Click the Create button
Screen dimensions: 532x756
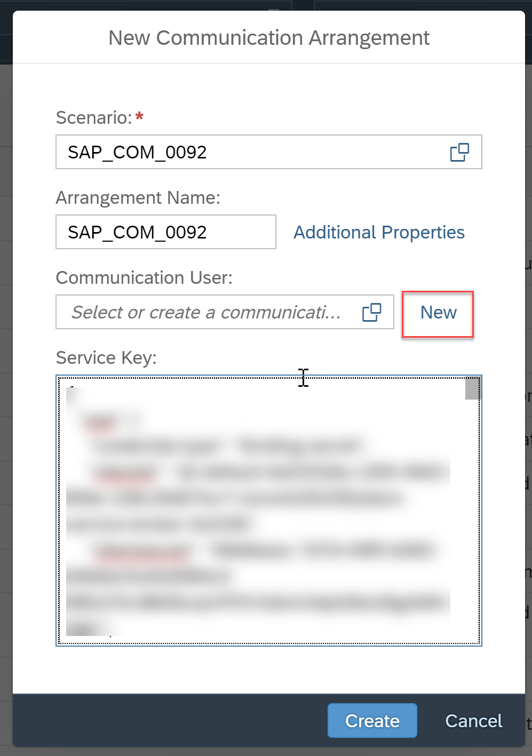[x=372, y=721]
